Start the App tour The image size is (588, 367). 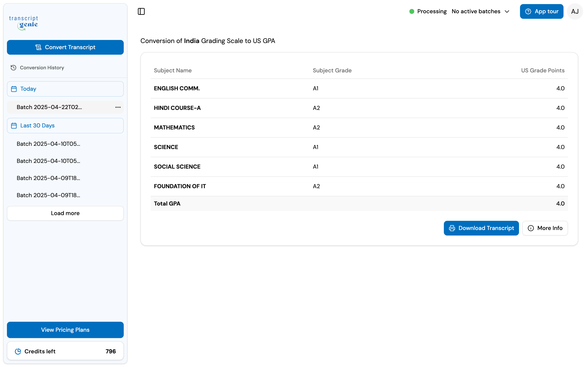pyautogui.click(x=541, y=11)
